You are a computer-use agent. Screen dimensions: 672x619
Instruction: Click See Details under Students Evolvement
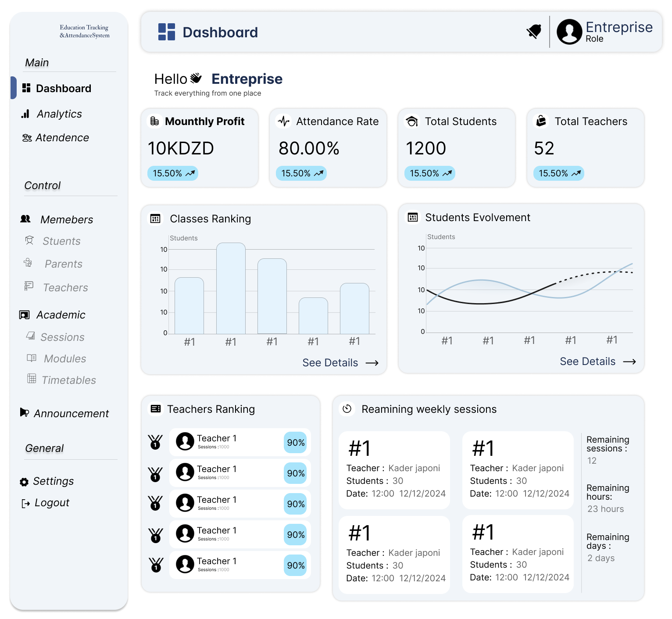[597, 361]
